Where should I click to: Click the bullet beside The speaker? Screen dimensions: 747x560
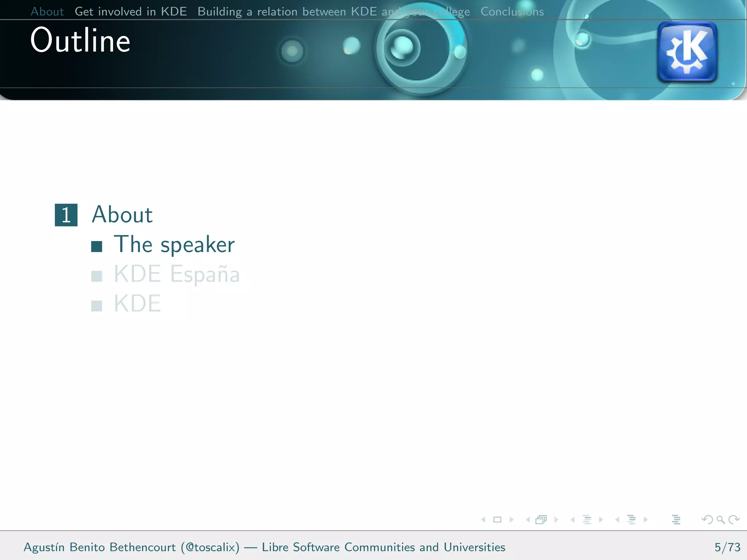(x=97, y=246)
